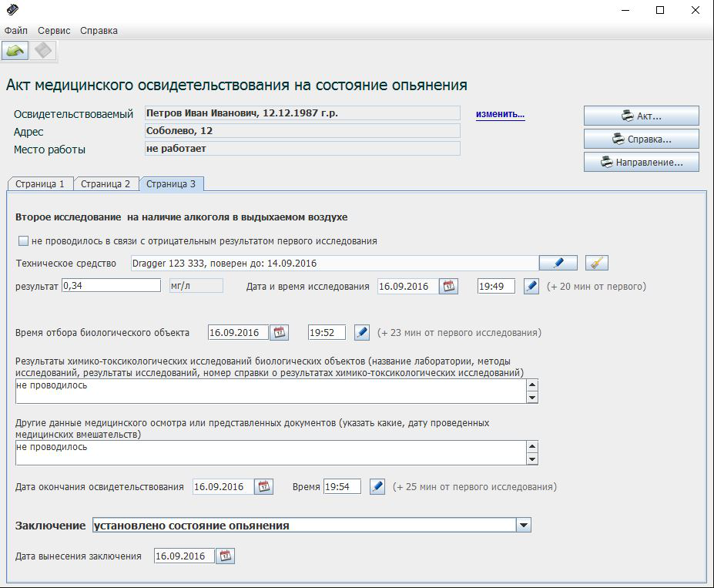Open calendar for examination end date

[x=264, y=487]
